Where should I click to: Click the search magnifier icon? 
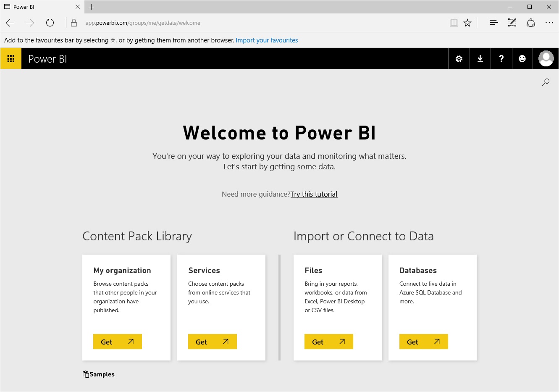pyautogui.click(x=546, y=82)
